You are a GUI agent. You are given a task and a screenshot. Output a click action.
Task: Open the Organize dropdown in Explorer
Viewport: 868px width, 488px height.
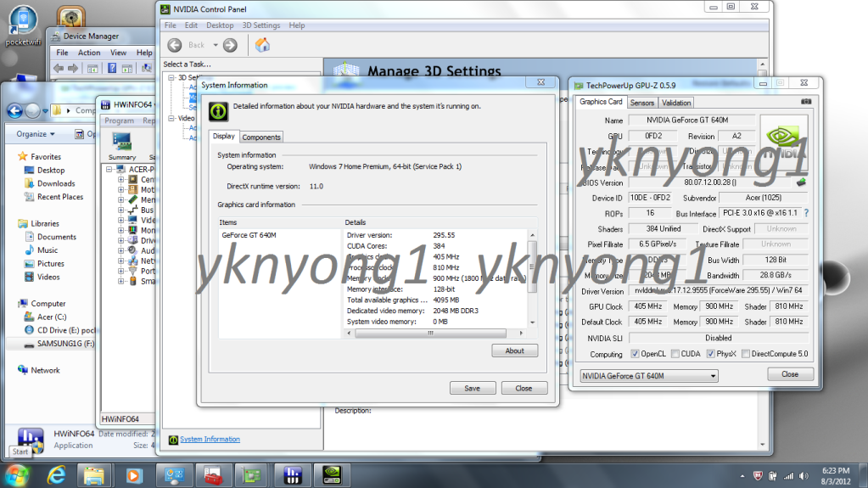pos(36,134)
